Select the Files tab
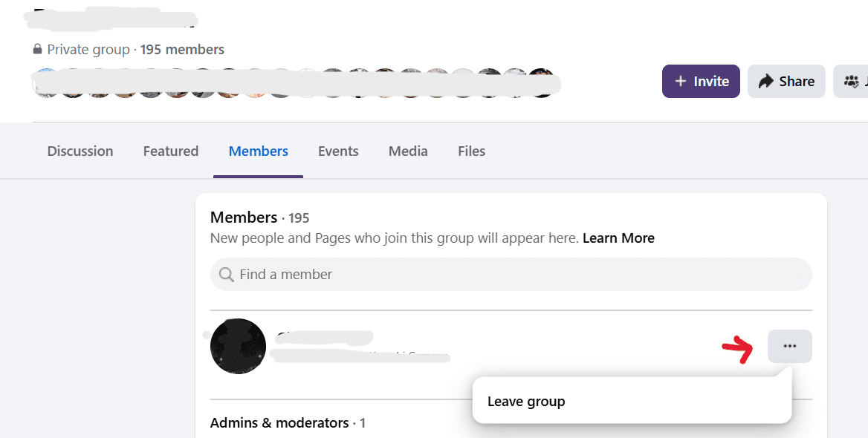This screenshot has height=438, width=868. 471,151
